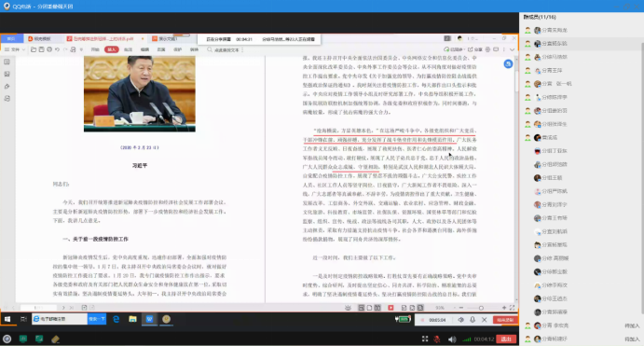Open the 编辑 ribbon tab

pos(144,49)
